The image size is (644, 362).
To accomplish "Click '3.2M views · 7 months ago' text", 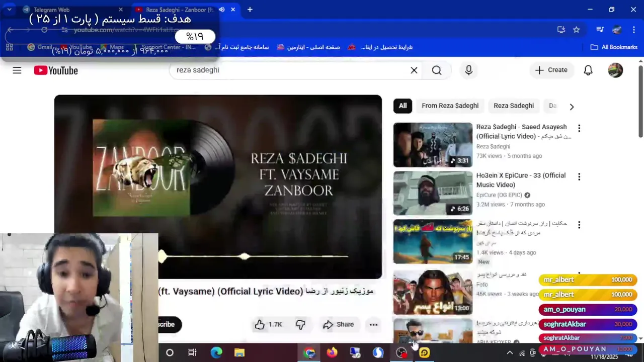I will 511,205.
